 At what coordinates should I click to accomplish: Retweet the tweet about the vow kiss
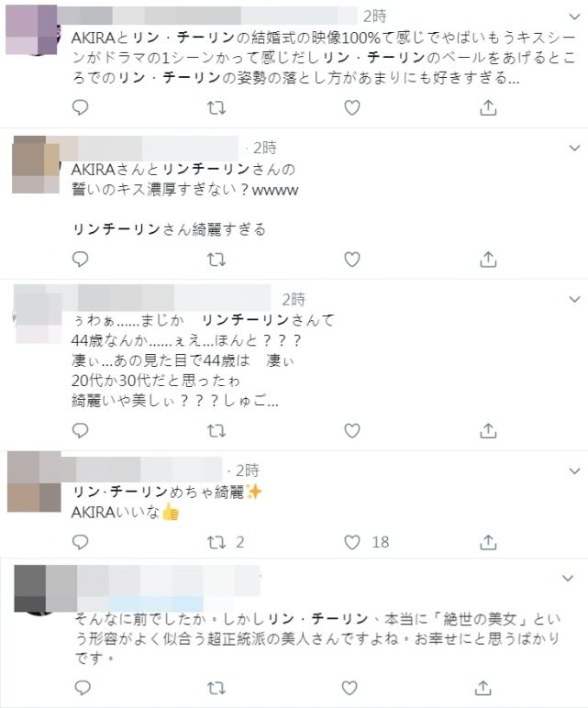point(216,260)
